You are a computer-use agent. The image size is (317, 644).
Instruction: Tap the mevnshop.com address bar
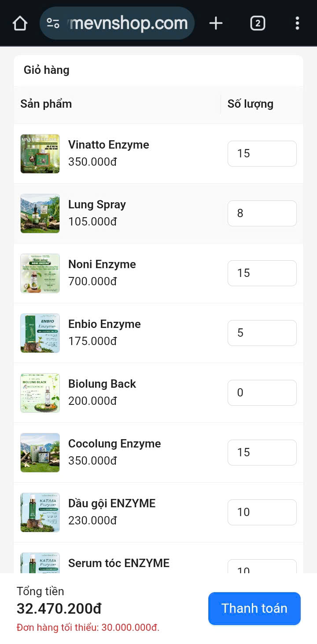[129, 23]
